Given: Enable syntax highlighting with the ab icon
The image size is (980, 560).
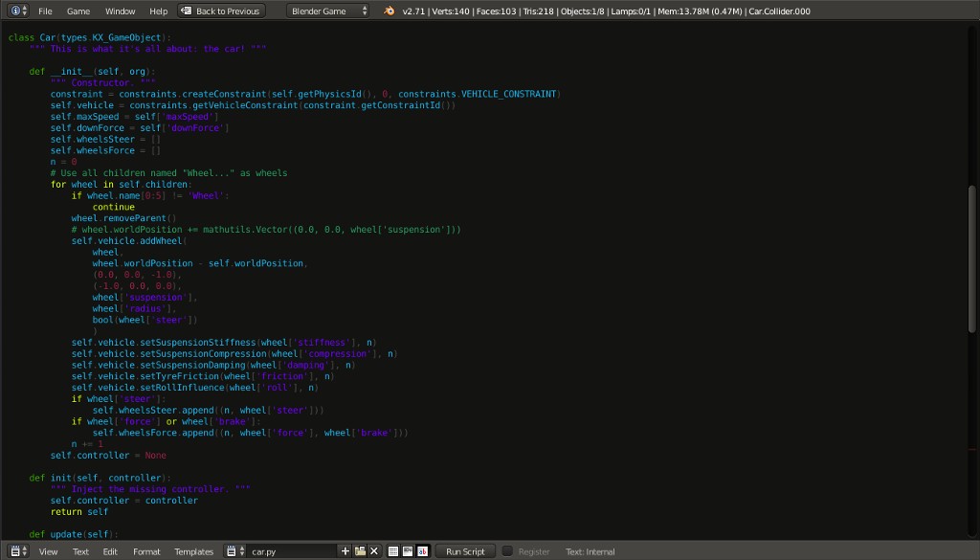Looking at the screenshot, I should [x=421, y=550].
